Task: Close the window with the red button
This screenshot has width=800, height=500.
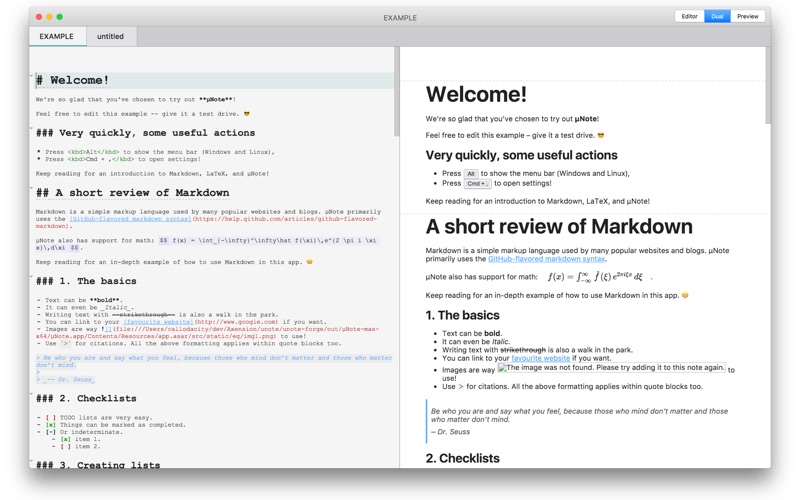Action: coord(39,17)
